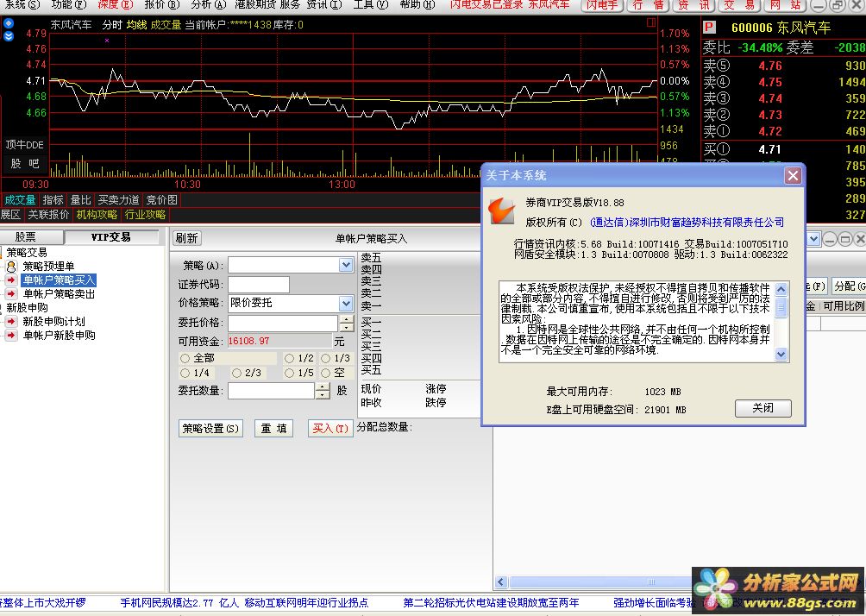Close the 关于本系统 dialog with X
Viewport: 866px width, 616px height.
tap(793, 176)
